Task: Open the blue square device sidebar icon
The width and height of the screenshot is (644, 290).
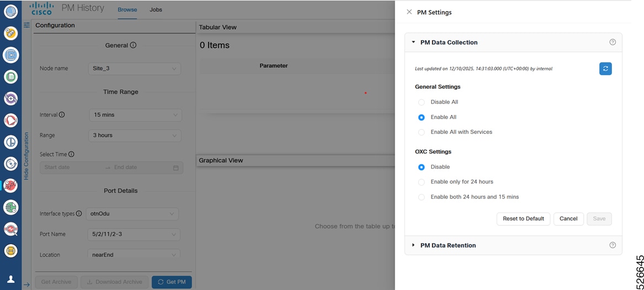Action: click(10, 55)
